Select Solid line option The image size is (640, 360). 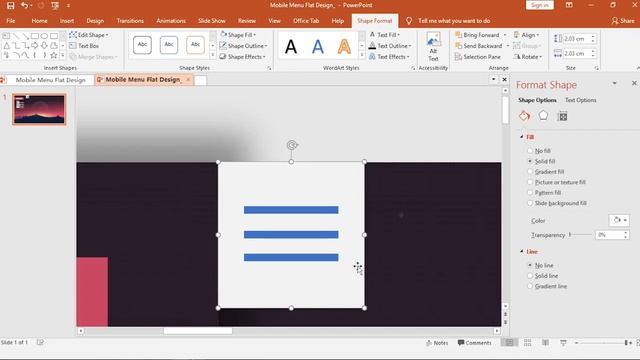click(x=543, y=276)
